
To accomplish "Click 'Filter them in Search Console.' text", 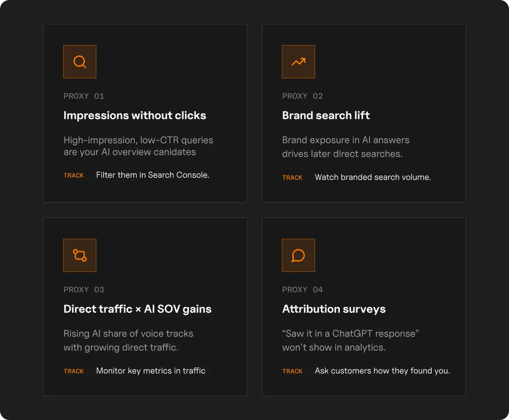I will click(x=153, y=175).
